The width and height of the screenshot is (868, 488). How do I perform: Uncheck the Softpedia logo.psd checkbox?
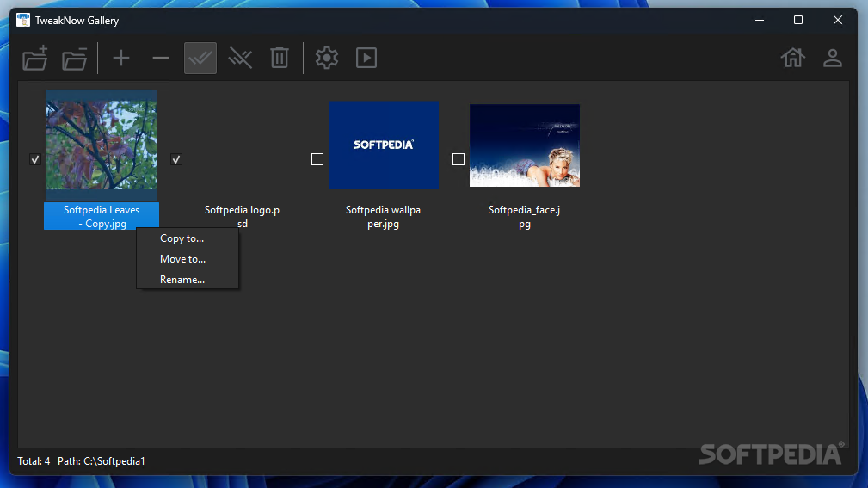176,159
